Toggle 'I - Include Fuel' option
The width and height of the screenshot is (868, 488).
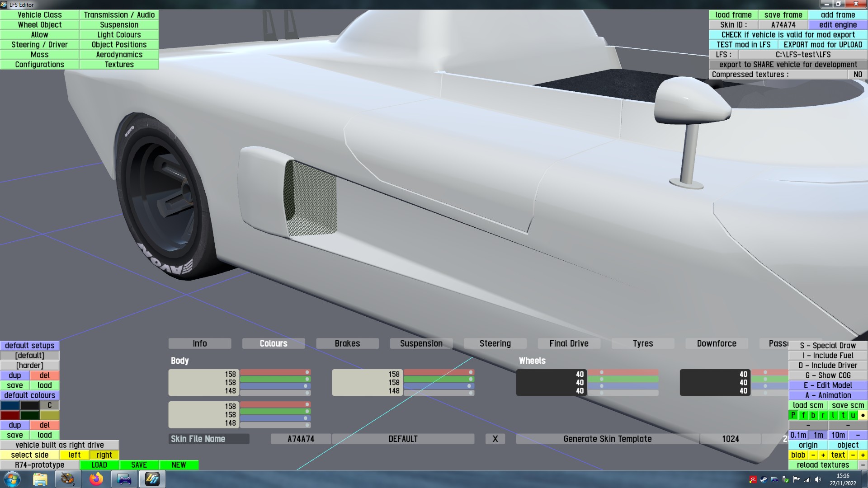tap(827, 356)
